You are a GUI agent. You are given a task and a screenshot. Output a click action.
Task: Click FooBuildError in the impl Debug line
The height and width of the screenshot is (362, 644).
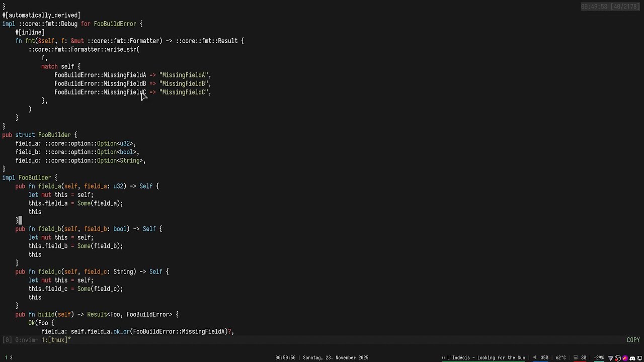point(115,24)
